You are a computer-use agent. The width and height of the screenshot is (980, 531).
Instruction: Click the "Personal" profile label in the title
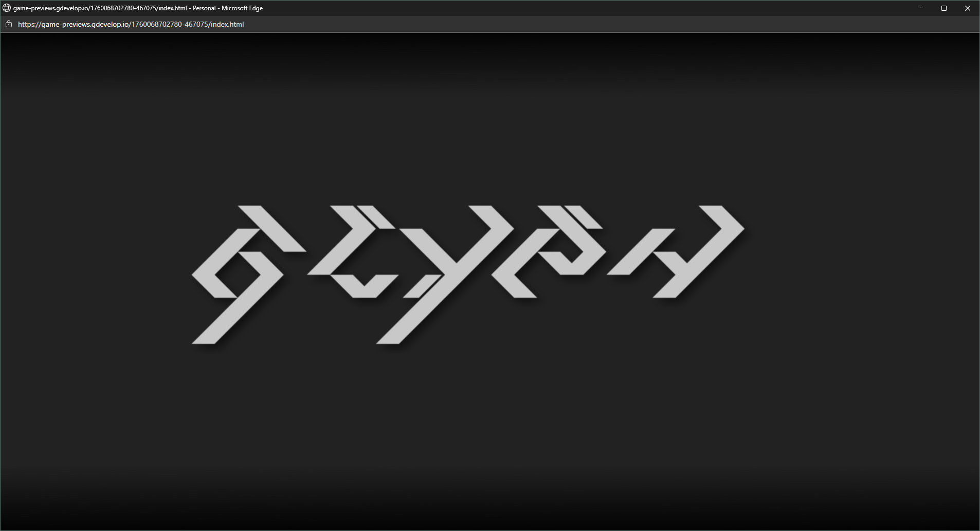204,8
